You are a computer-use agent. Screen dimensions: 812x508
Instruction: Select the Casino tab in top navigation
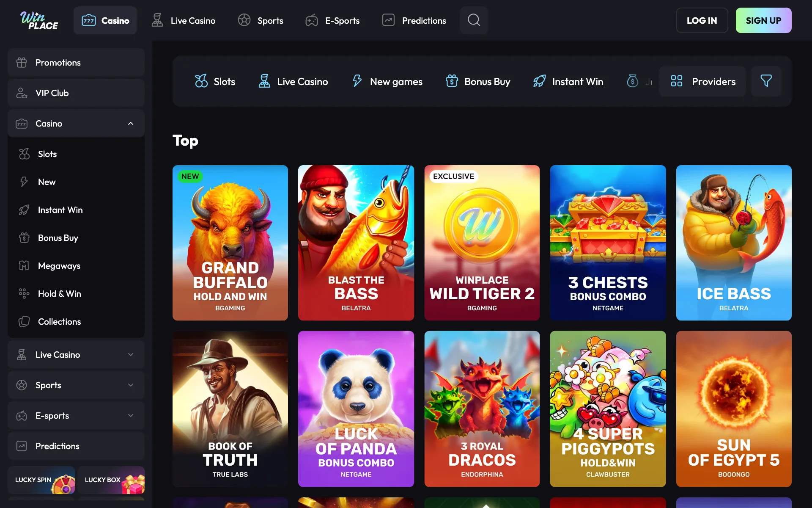[105, 20]
